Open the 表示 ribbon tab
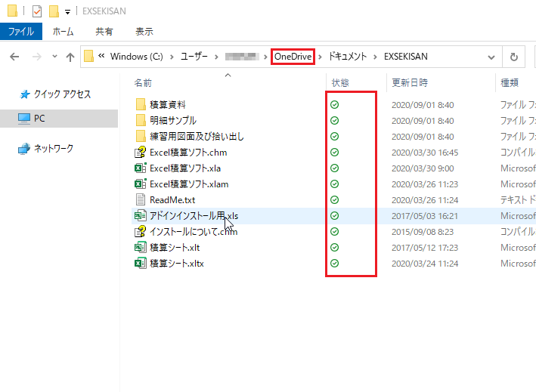This screenshot has height=392, width=536. point(144,32)
